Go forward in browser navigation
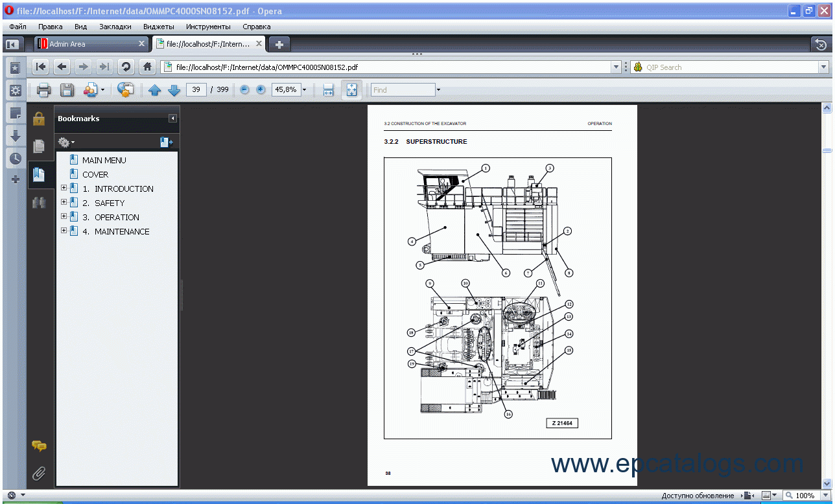 click(x=83, y=67)
